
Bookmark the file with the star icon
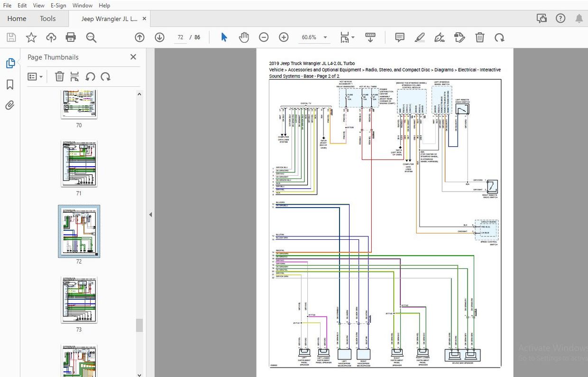click(31, 38)
